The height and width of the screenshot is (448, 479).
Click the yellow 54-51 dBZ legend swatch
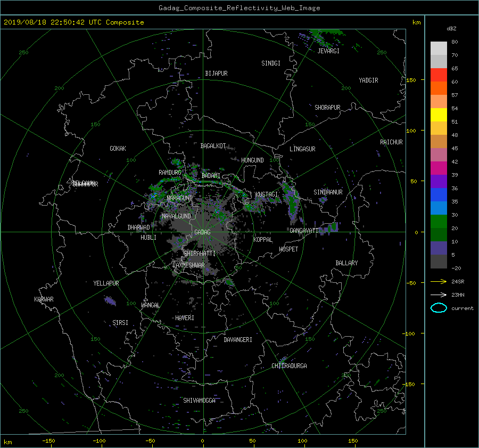click(x=439, y=115)
